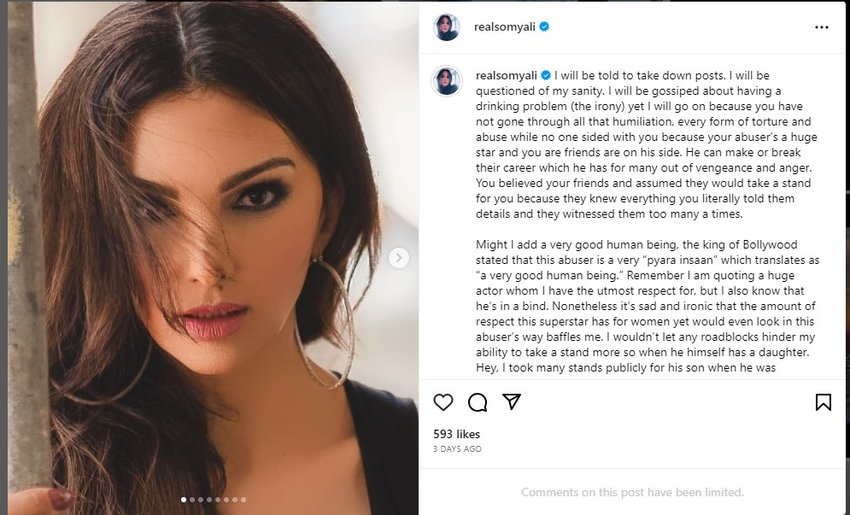This screenshot has height=515, width=850.
Task: Click the 3 DAYS AGO timestamp
Action: [x=457, y=449]
